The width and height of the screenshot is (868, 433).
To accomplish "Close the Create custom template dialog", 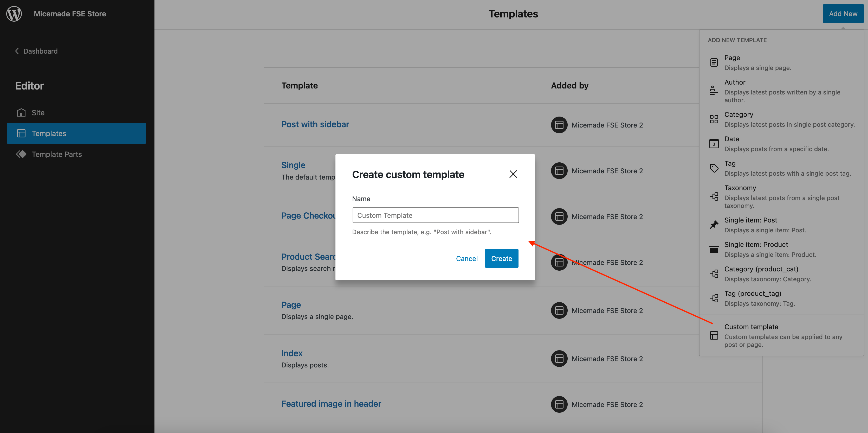I will pyautogui.click(x=513, y=174).
